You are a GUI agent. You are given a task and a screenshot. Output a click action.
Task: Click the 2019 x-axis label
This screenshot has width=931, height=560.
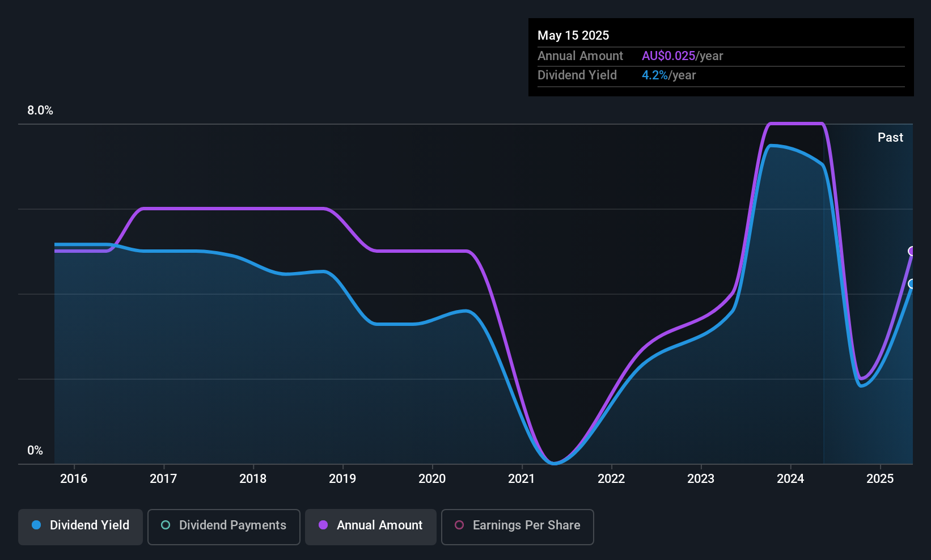click(x=342, y=478)
